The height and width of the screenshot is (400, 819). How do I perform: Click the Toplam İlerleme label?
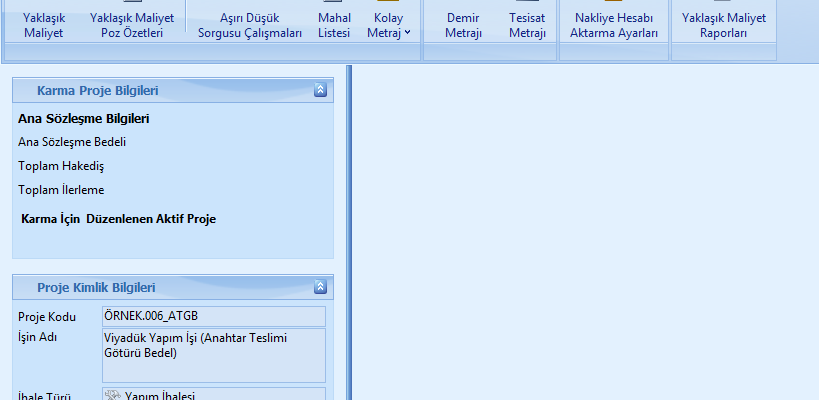[x=61, y=190]
